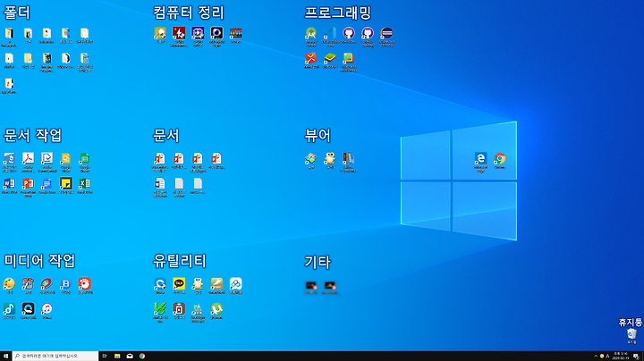The height and width of the screenshot is (361, 644).
Task: Open the taskbar clock and date
Action: click(621, 356)
